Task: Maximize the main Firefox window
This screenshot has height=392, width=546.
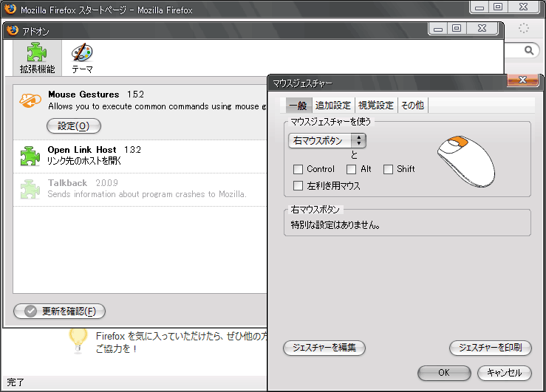Action: point(498,7)
